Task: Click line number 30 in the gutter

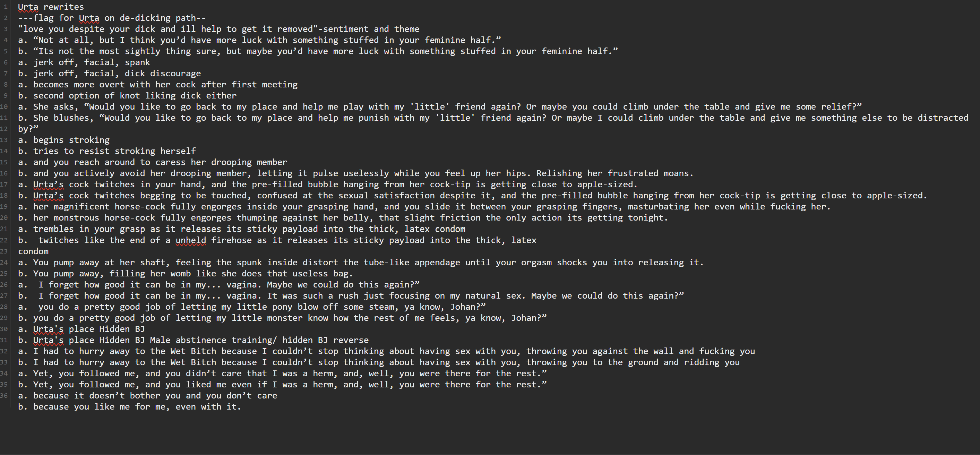Action: [4, 329]
